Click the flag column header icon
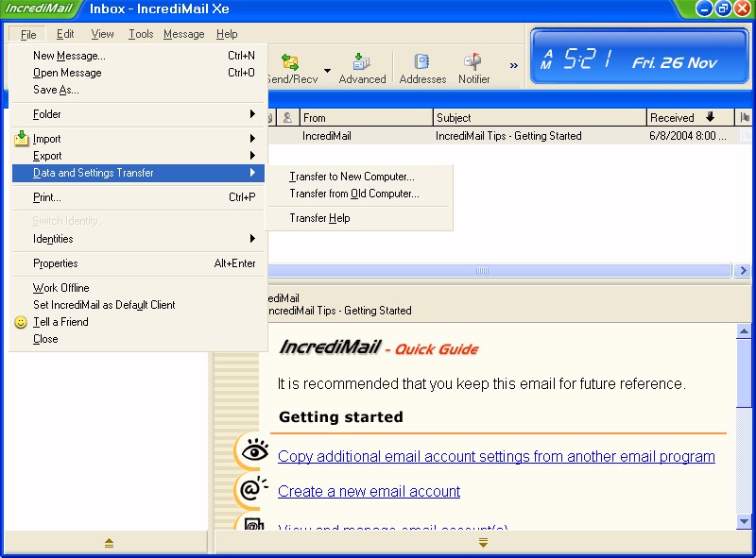The image size is (756, 558). (x=746, y=118)
